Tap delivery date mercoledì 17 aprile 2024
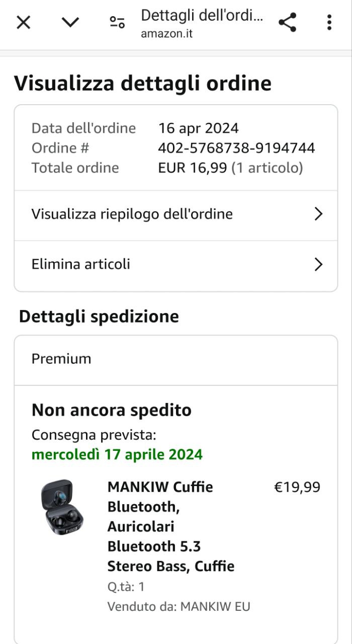This screenshot has width=352, height=644. click(117, 455)
